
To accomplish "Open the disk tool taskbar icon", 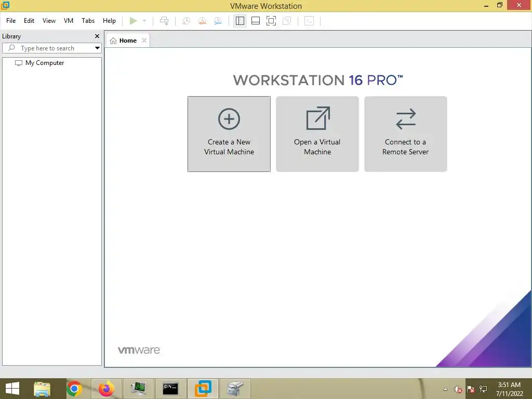I will point(235,389).
